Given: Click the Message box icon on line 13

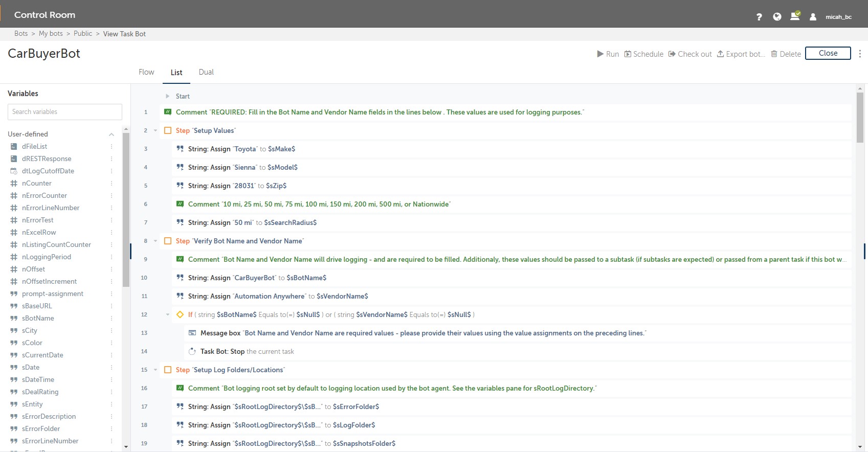Looking at the screenshot, I should click(192, 333).
